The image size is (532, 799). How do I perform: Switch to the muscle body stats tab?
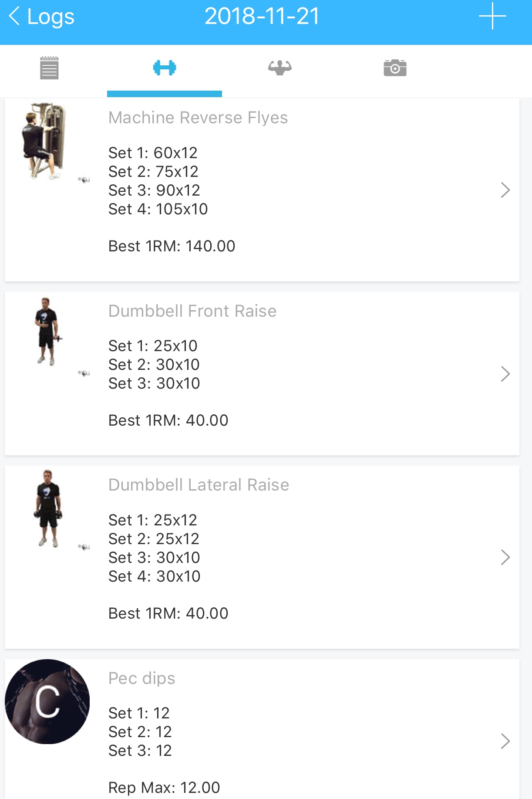279,68
